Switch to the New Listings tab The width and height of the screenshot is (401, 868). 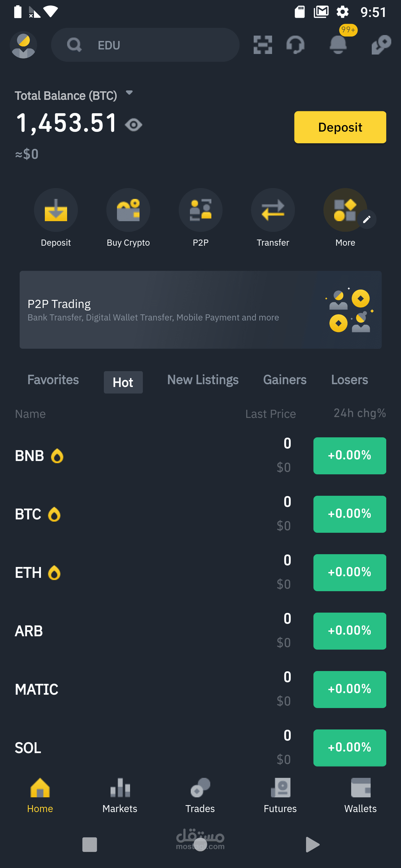pyautogui.click(x=203, y=380)
